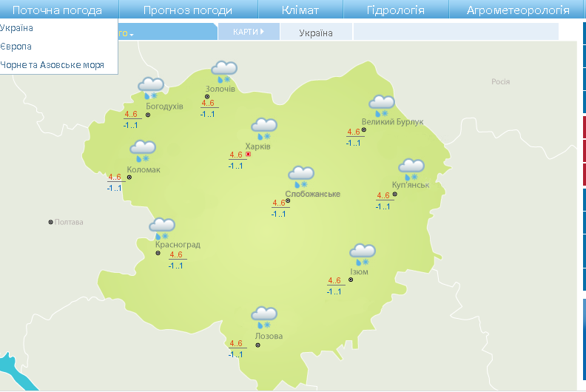Click the Золочів city label
The image size is (586, 392).
pos(220,89)
